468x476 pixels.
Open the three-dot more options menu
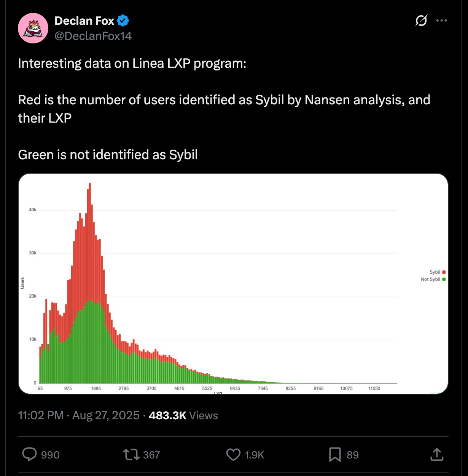441,21
